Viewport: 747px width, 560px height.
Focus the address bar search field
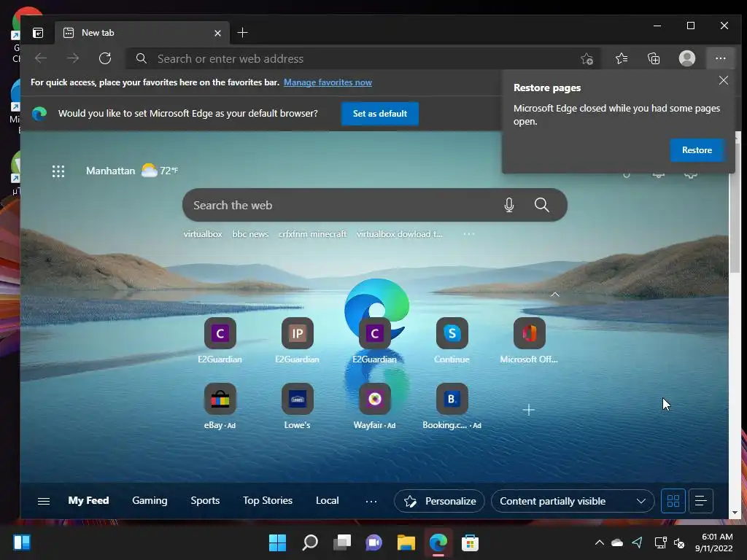click(x=362, y=58)
